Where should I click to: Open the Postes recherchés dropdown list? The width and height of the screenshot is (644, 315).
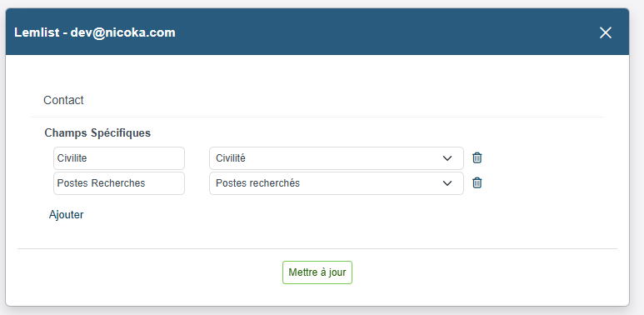click(x=337, y=183)
